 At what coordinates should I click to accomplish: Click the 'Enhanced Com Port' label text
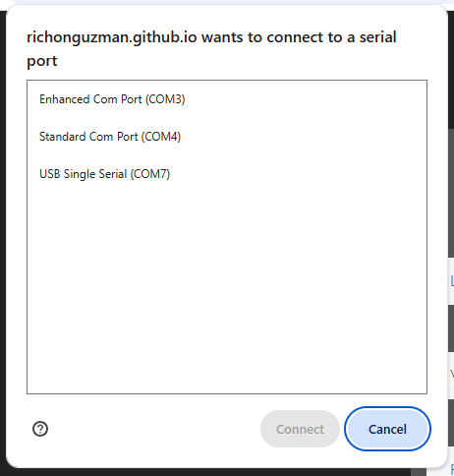pos(90,99)
